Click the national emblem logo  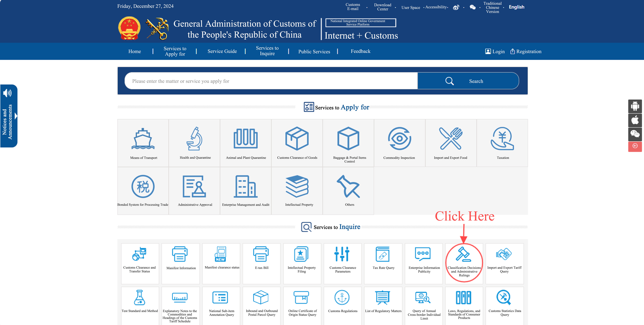tap(129, 28)
